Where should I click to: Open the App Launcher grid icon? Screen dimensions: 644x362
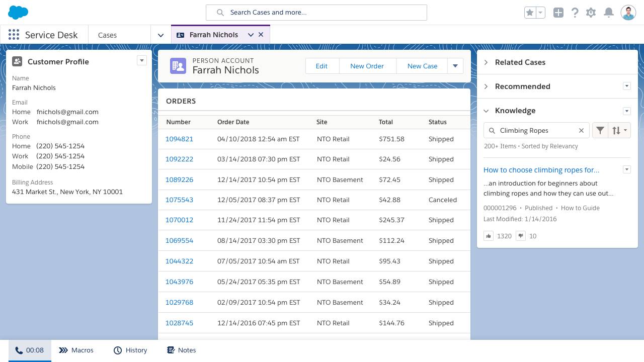[x=14, y=35]
